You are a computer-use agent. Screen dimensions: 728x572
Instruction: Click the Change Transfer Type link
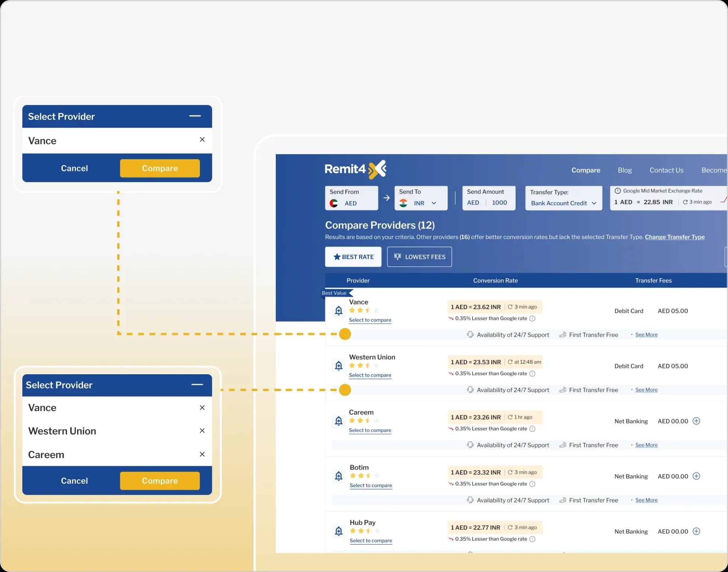point(674,237)
